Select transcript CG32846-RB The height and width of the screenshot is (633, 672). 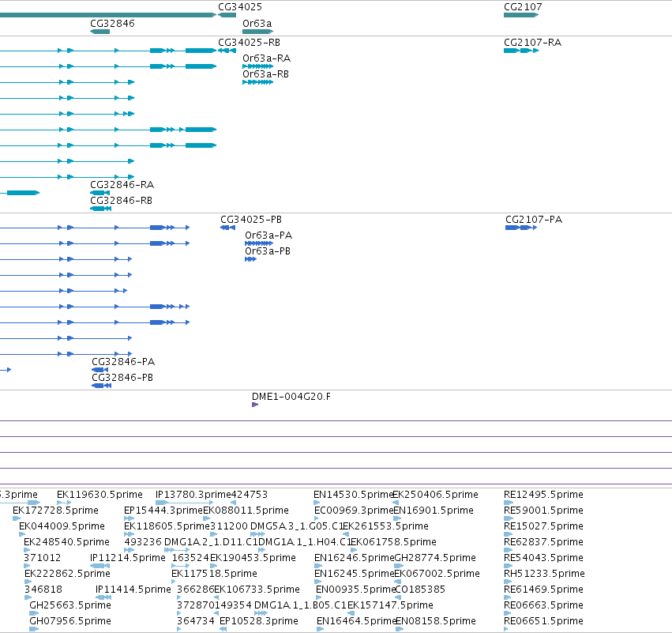pyautogui.click(x=101, y=209)
